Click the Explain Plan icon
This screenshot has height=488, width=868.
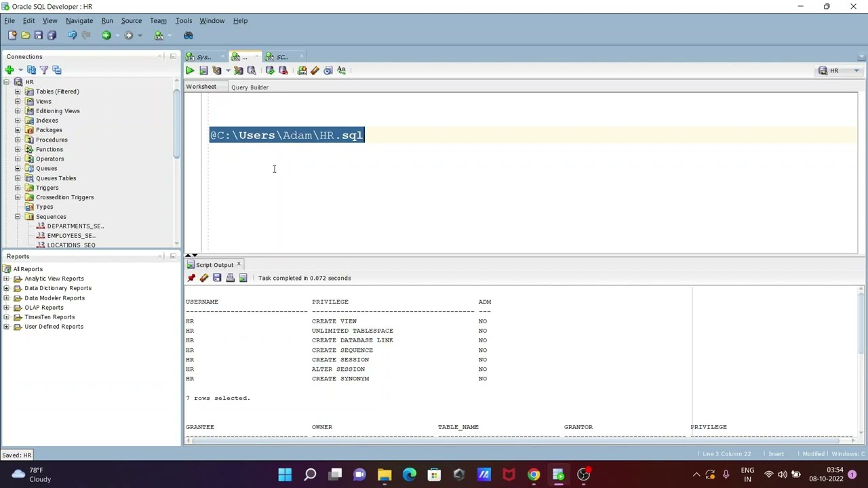216,70
